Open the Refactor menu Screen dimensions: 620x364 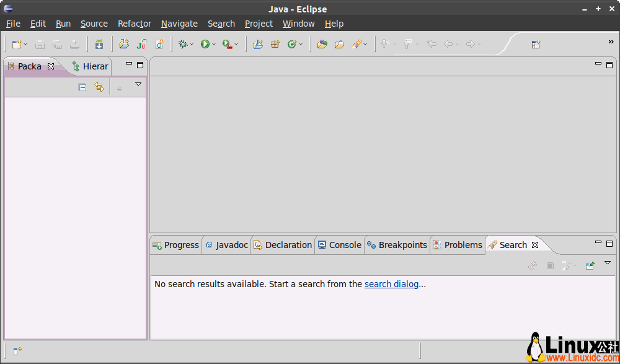pyautogui.click(x=135, y=24)
